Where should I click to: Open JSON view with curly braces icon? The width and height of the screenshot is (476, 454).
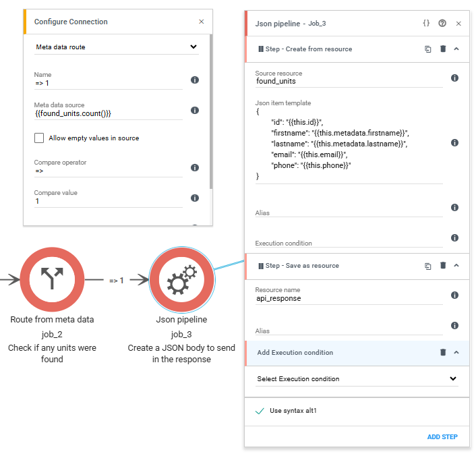coord(426,23)
